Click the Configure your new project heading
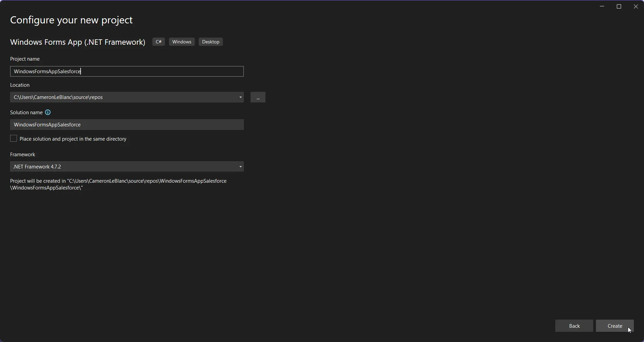This screenshot has height=342, width=644. tap(71, 20)
